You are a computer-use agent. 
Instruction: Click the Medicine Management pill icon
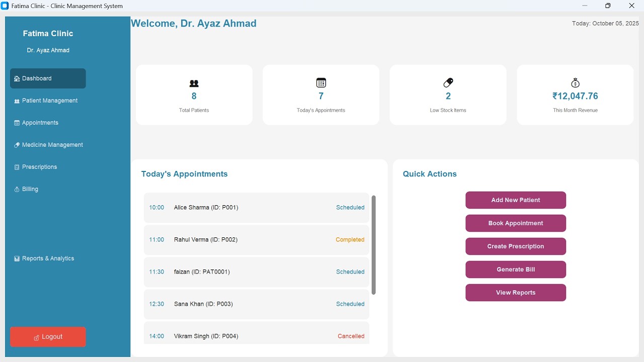[17, 145]
